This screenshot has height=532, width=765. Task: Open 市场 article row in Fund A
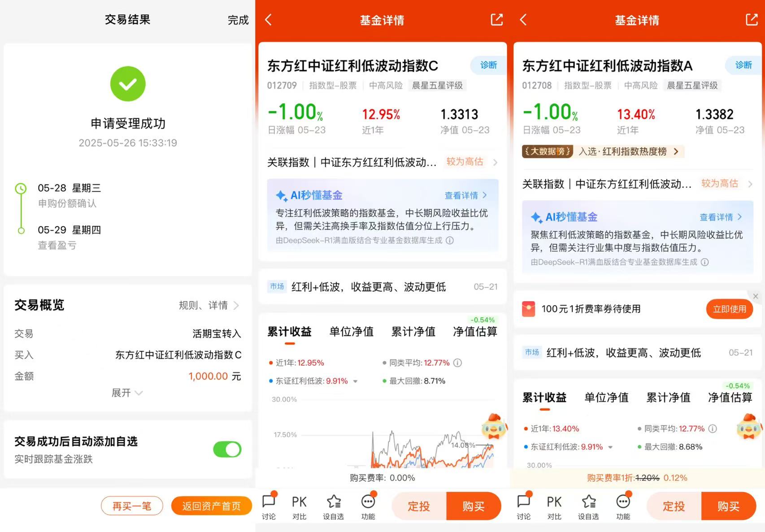(638, 353)
